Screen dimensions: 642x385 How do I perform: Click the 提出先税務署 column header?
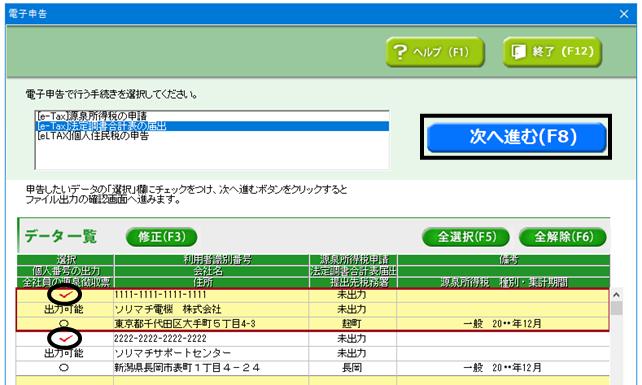click(x=353, y=282)
